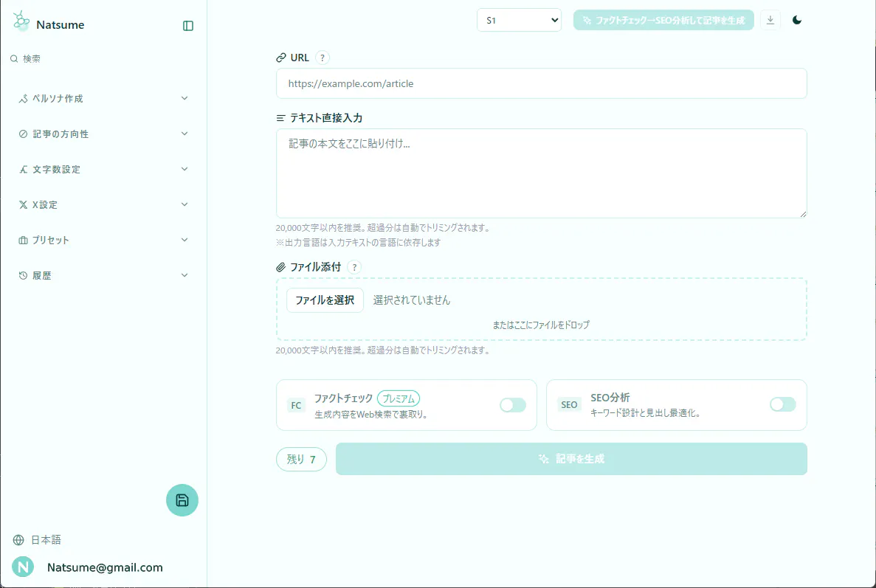Click the round save floppy button

pyautogui.click(x=182, y=499)
